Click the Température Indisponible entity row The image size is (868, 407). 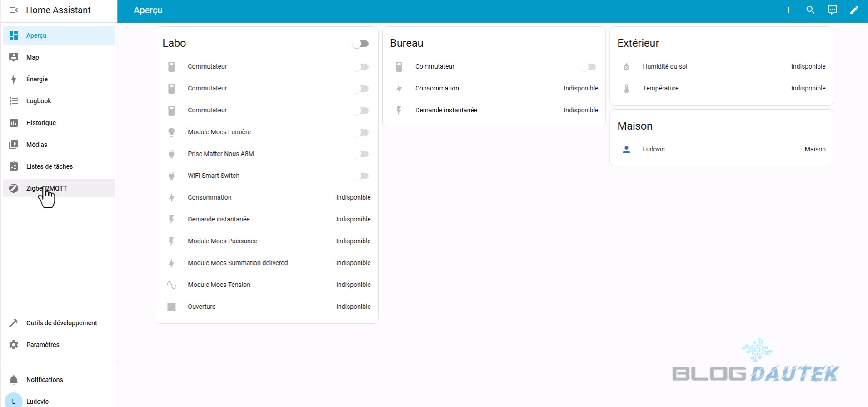pos(721,88)
